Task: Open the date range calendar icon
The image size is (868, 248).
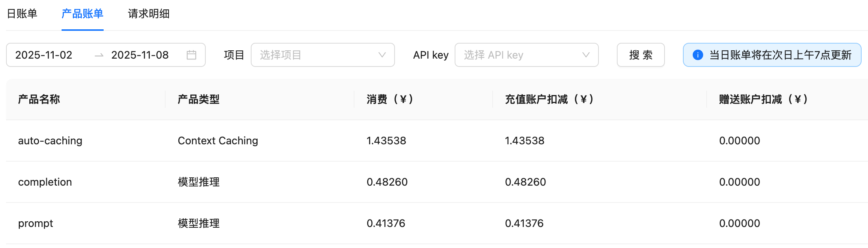Action: (191, 55)
